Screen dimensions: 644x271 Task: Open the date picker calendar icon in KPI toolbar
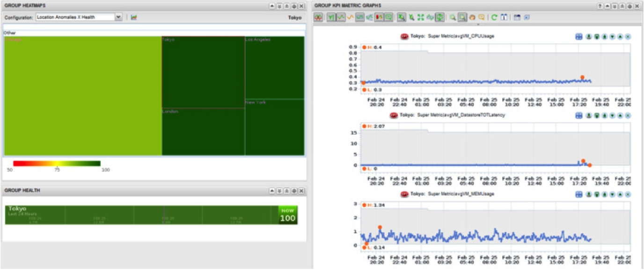point(504,17)
